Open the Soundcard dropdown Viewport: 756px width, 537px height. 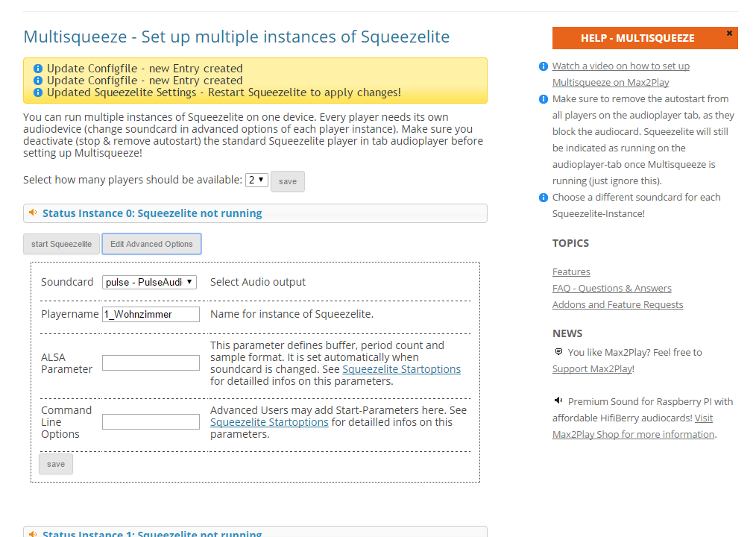[x=149, y=282]
